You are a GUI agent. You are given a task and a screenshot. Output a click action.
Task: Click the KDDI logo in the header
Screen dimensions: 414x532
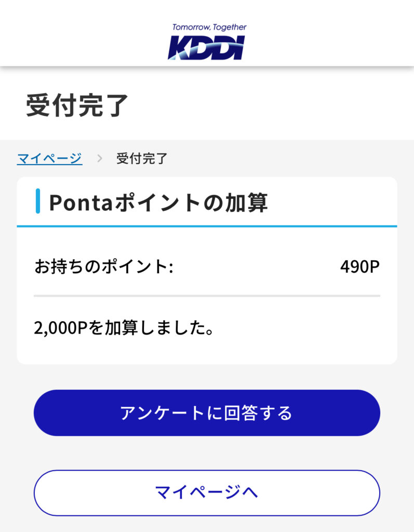206,48
